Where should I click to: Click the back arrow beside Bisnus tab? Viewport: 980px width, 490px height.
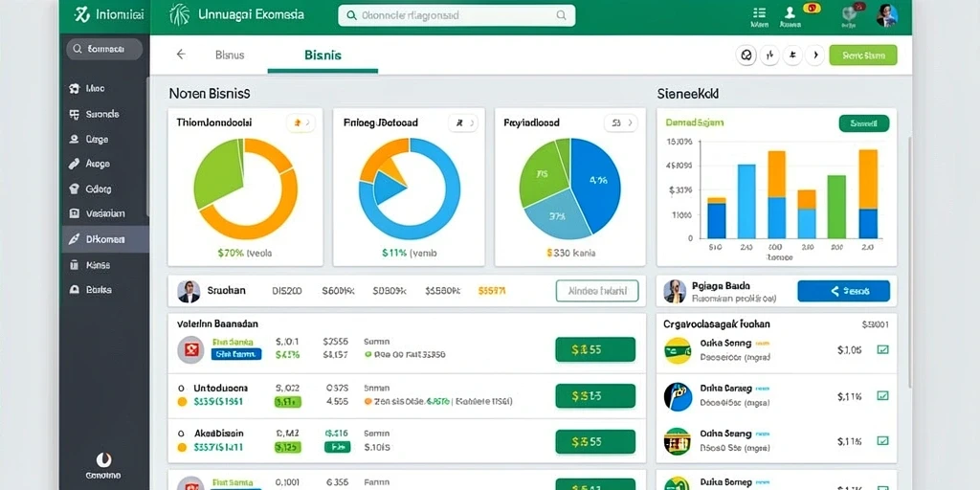(x=181, y=55)
